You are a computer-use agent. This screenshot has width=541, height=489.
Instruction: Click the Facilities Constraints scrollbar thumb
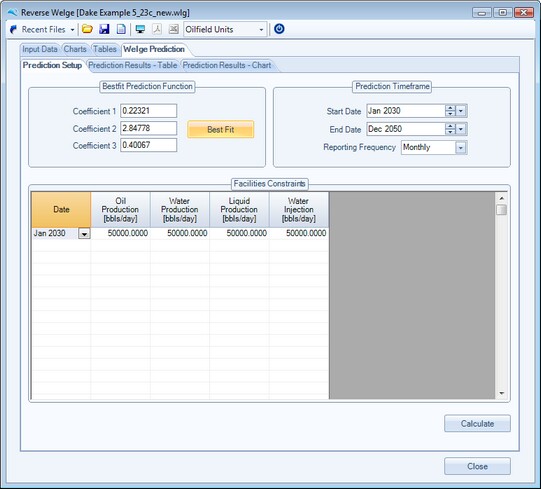tap(501, 209)
